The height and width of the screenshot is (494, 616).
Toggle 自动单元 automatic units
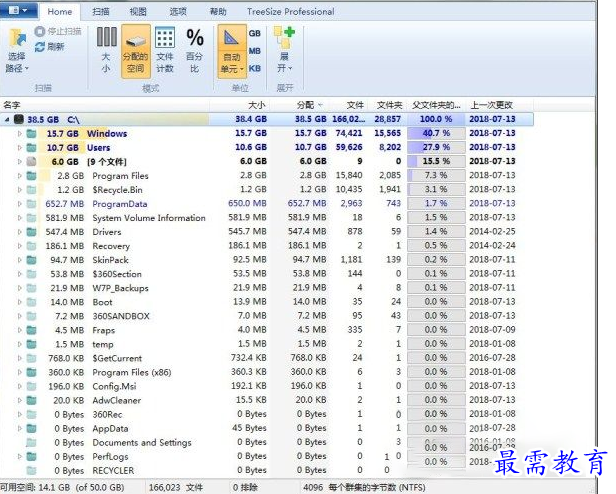coord(232,51)
